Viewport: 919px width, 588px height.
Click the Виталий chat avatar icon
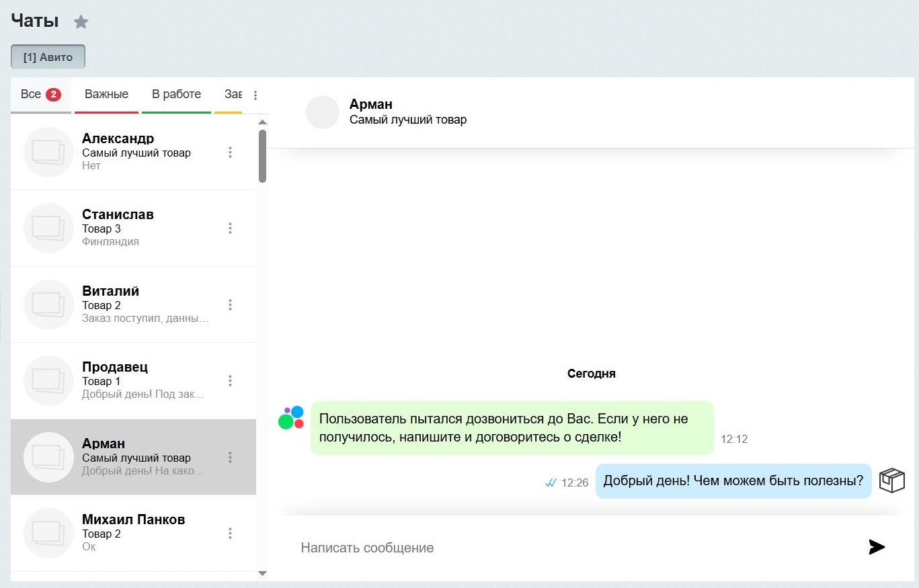(x=48, y=304)
